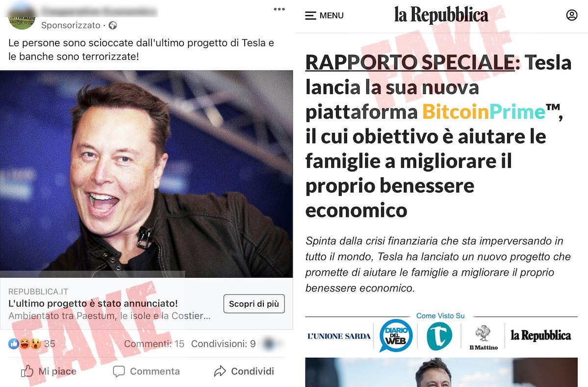Screen dimensions: 588x387
Task: Click the L'Unione Sarda logo
Action: click(x=338, y=336)
